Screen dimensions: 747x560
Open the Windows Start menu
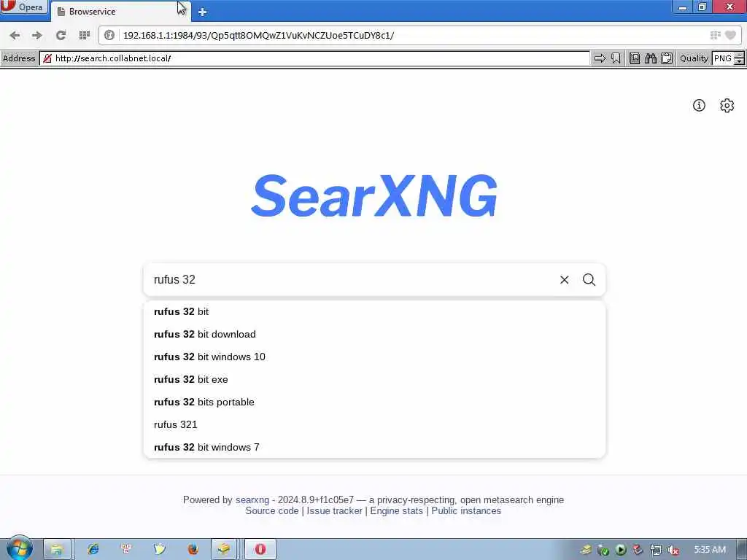(19, 548)
